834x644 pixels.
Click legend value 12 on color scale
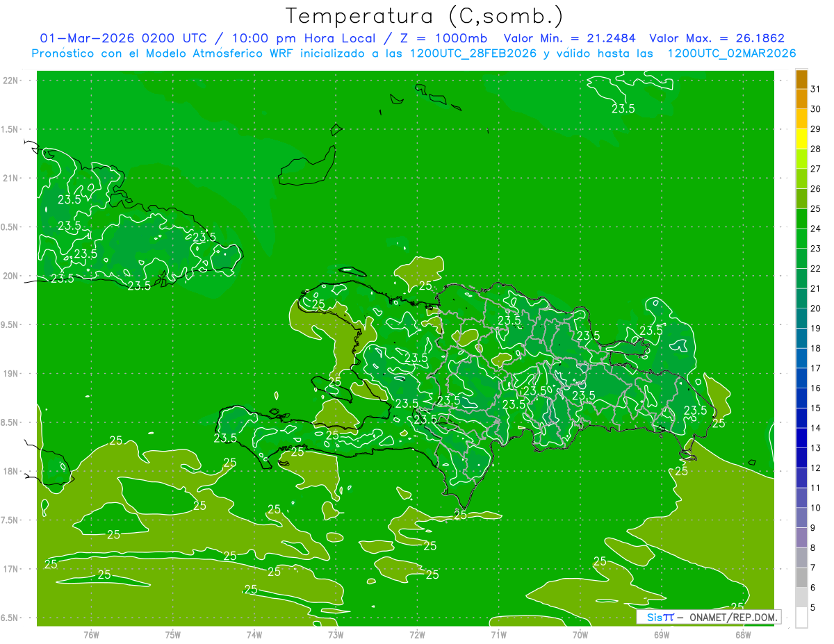(816, 468)
